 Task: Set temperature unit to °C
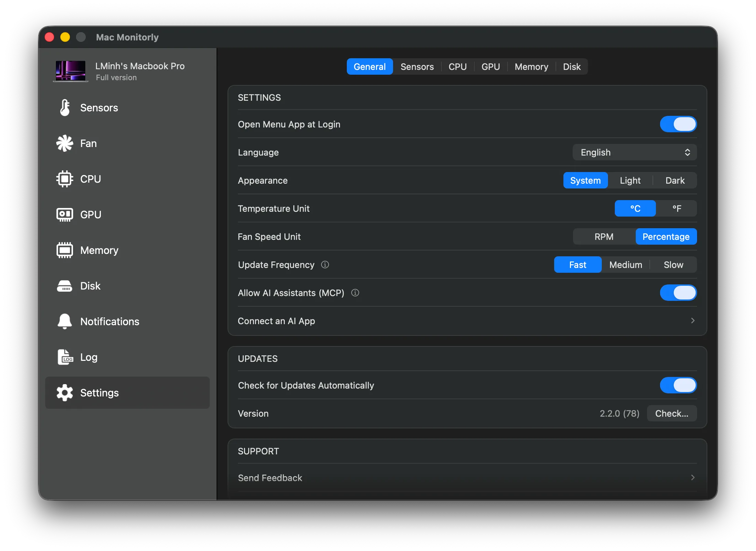pos(635,208)
